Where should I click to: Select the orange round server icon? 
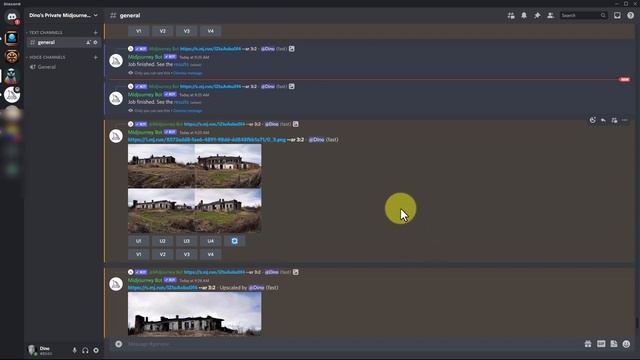[11, 57]
